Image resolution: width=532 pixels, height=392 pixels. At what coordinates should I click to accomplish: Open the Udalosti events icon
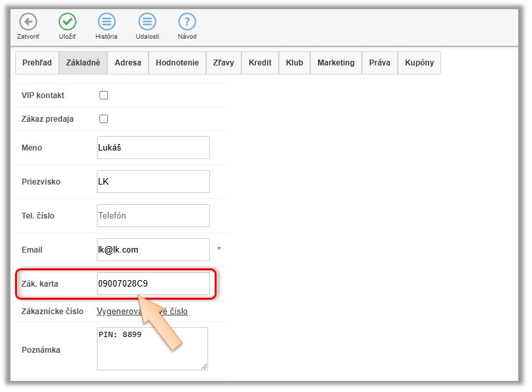tap(148, 22)
